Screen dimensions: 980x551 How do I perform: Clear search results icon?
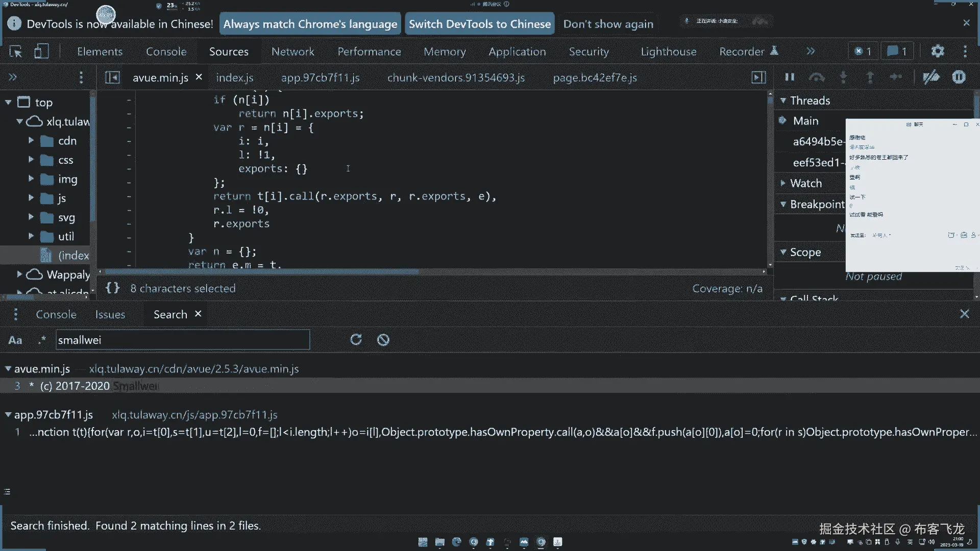click(383, 340)
